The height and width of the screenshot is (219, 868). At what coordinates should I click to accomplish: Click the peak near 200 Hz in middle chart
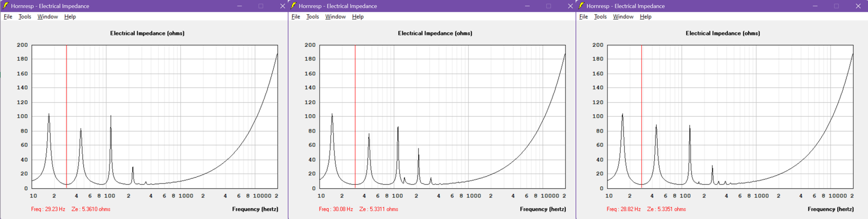[418, 150]
